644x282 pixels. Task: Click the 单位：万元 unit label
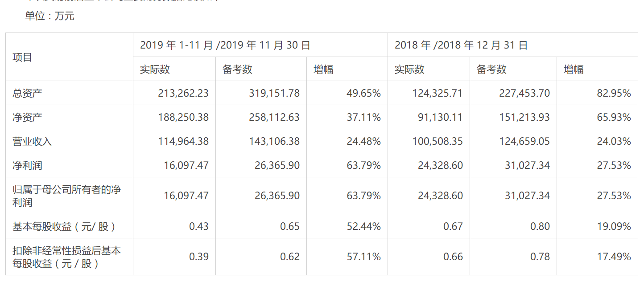(x=50, y=16)
